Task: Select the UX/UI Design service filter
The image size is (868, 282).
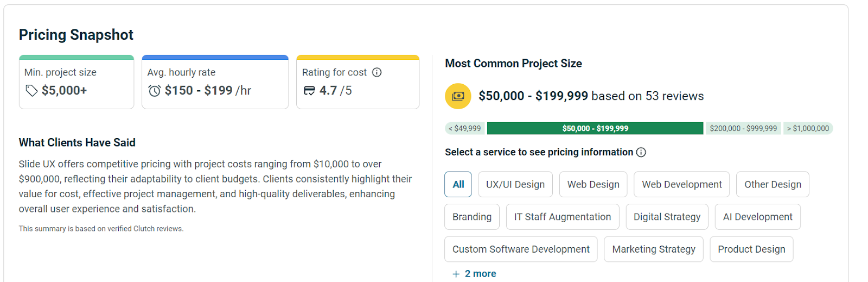Action: [515, 184]
